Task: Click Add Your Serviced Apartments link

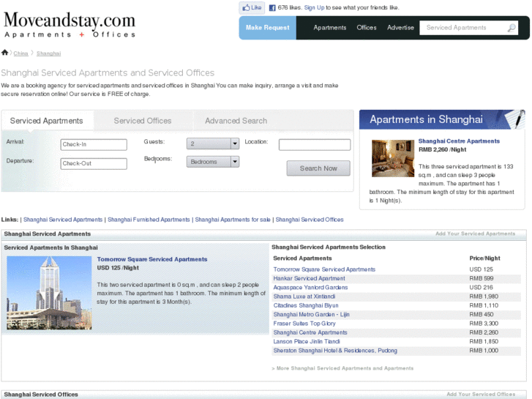Action: tap(476, 234)
